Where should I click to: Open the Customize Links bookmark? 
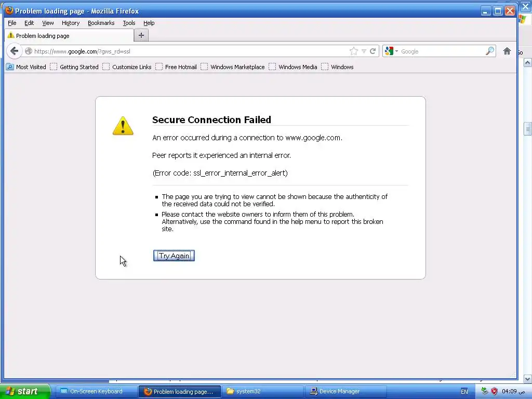[x=127, y=67]
